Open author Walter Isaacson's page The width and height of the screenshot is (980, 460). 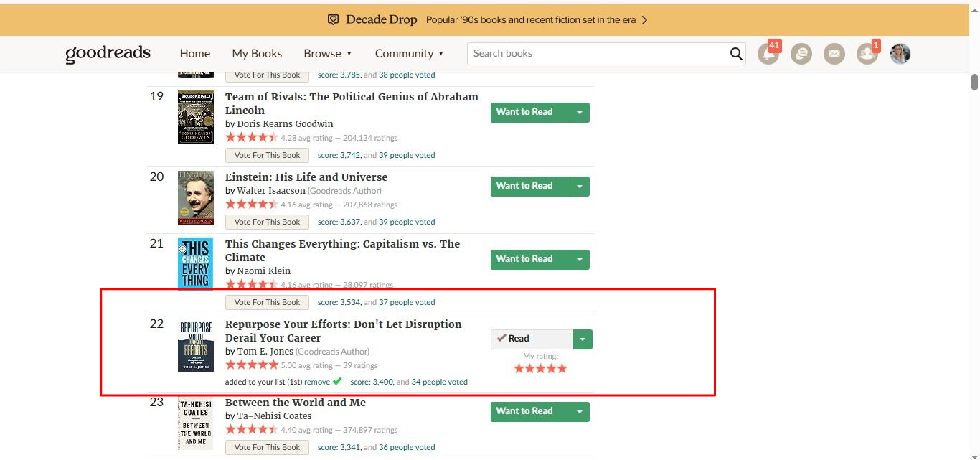pyautogui.click(x=271, y=191)
